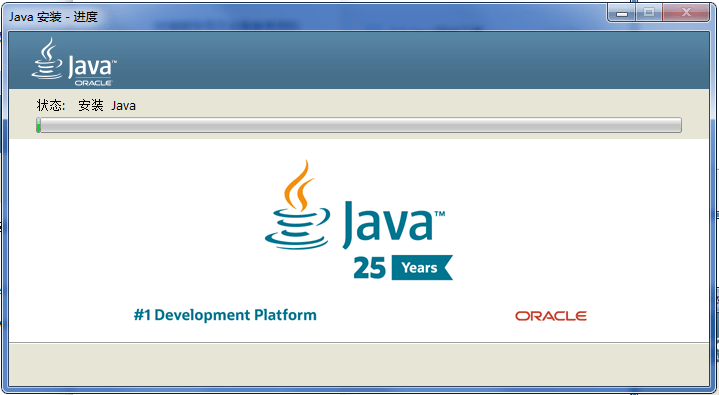Click the red ORACLE logo
This screenshot has height=395, width=719.
(551, 316)
